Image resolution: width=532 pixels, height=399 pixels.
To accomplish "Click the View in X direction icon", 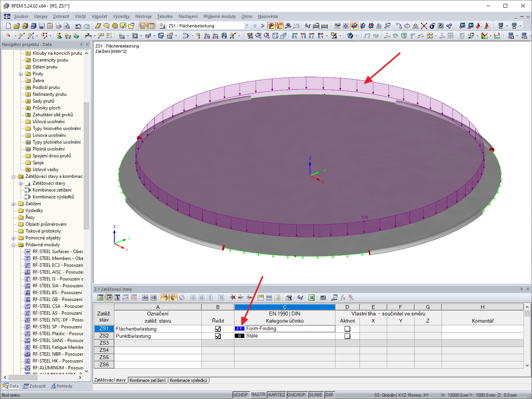I will pyautogui.click(x=295, y=36).
